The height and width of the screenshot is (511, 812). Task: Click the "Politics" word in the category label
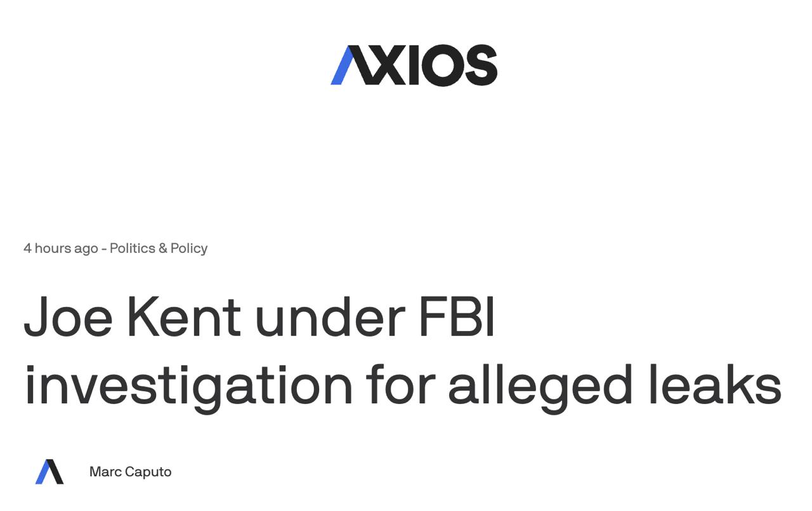[x=132, y=249]
